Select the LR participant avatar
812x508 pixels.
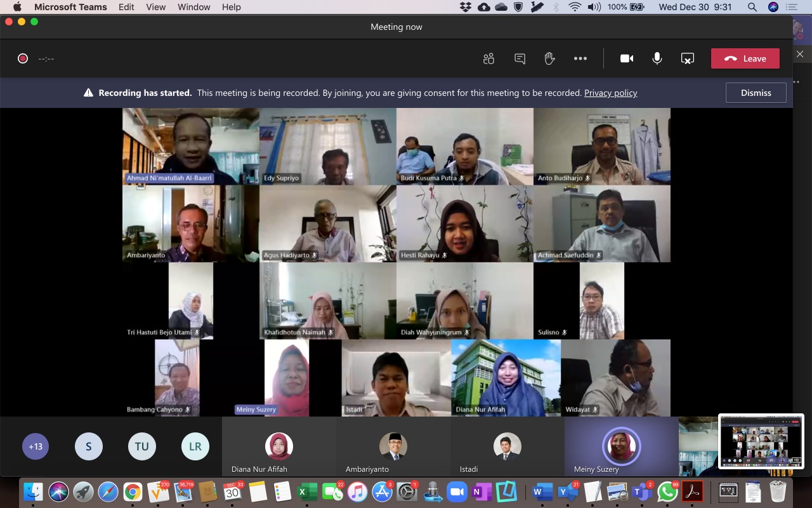coord(195,446)
